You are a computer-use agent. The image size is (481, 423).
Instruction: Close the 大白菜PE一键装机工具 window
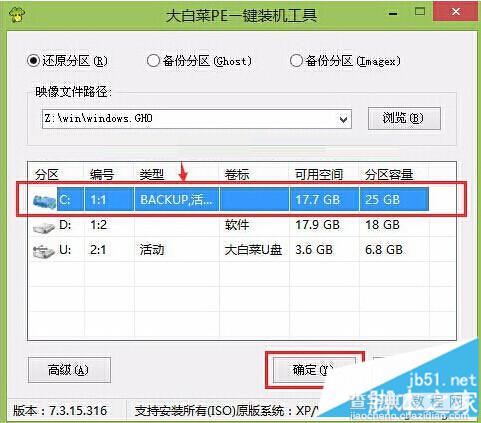click(455, 12)
